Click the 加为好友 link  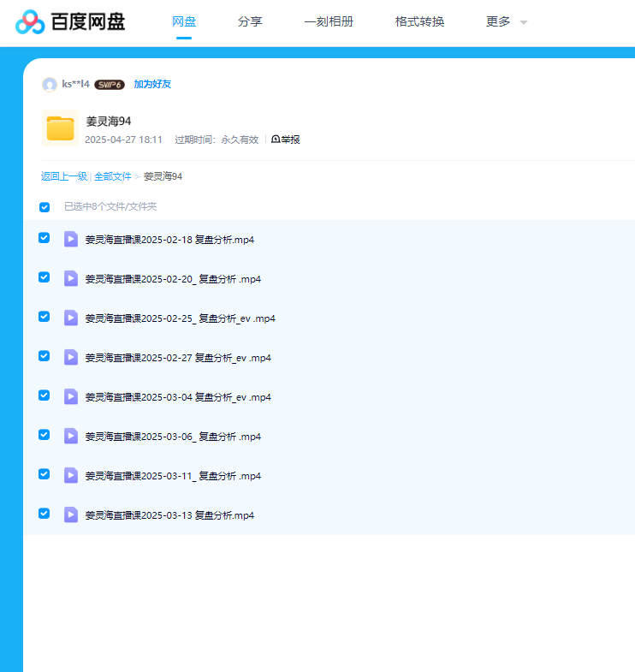tap(152, 85)
